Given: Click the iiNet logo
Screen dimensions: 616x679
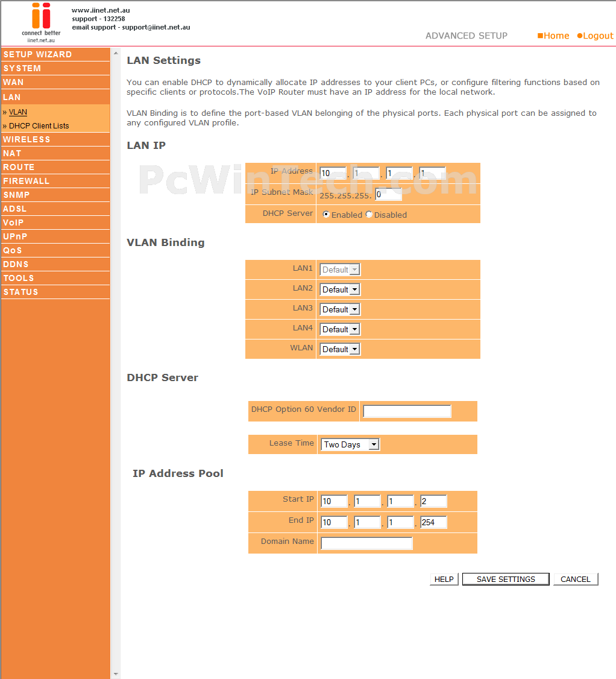Looking at the screenshot, I should click(41, 22).
